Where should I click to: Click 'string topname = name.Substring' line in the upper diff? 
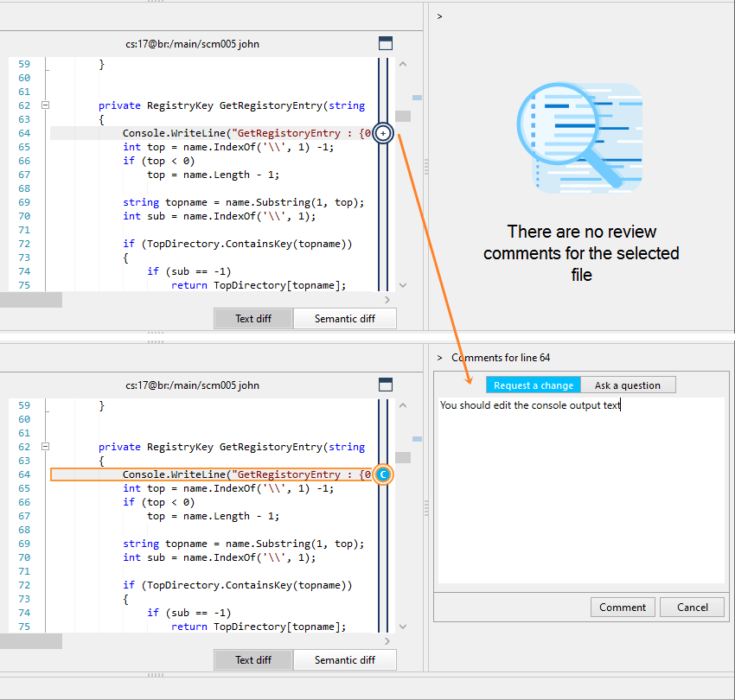pyautogui.click(x=243, y=202)
